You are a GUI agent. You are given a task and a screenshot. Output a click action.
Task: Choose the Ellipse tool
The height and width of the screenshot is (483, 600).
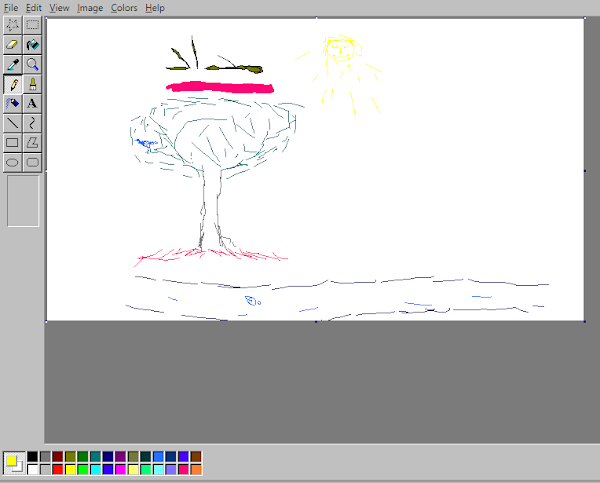12,163
